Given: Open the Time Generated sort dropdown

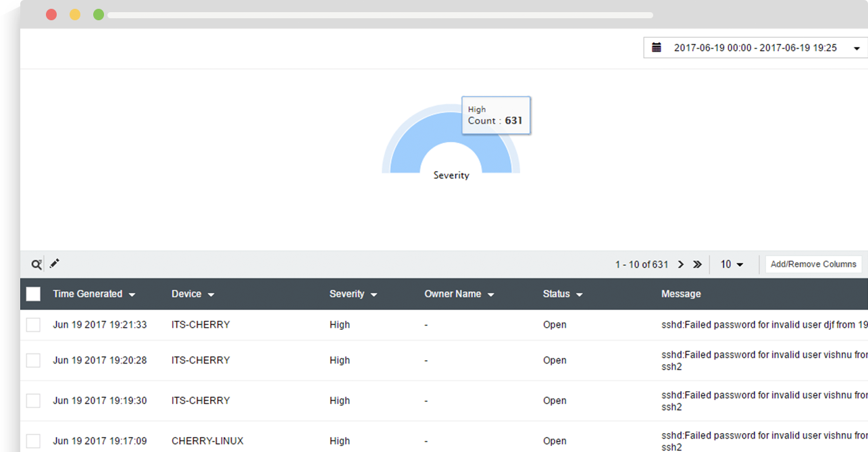Looking at the screenshot, I should tap(132, 294).
